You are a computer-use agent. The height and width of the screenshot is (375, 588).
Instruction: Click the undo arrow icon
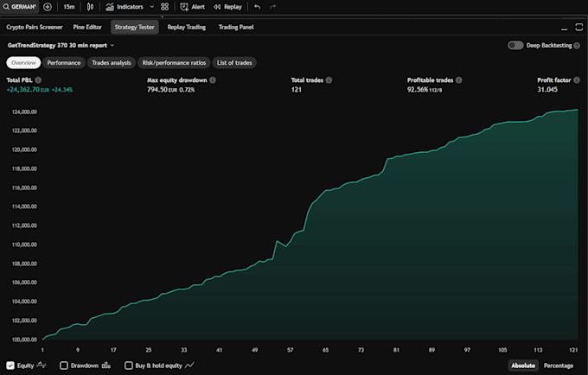point(257,6)
